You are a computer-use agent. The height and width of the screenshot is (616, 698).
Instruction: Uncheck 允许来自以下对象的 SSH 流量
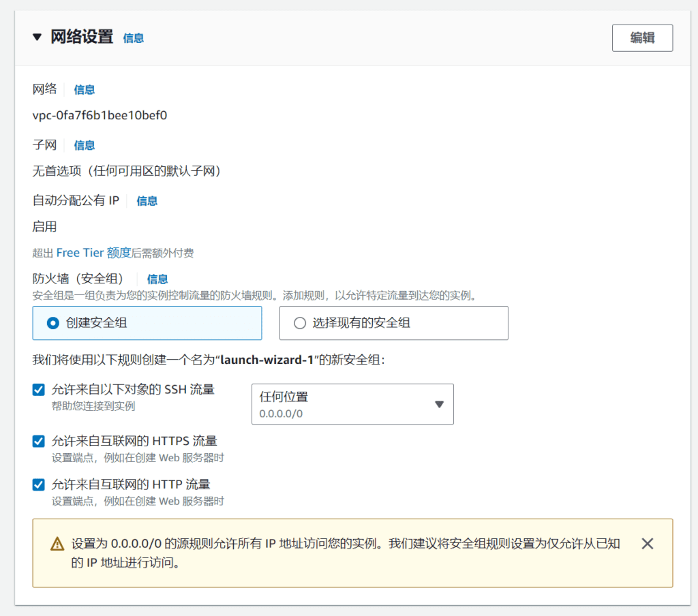click(38, 390)
